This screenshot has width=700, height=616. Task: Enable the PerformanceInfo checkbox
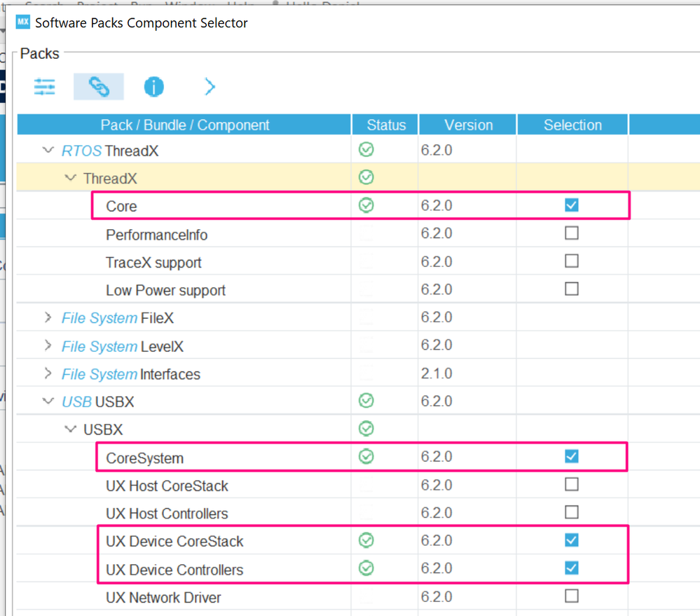point(571,233)
